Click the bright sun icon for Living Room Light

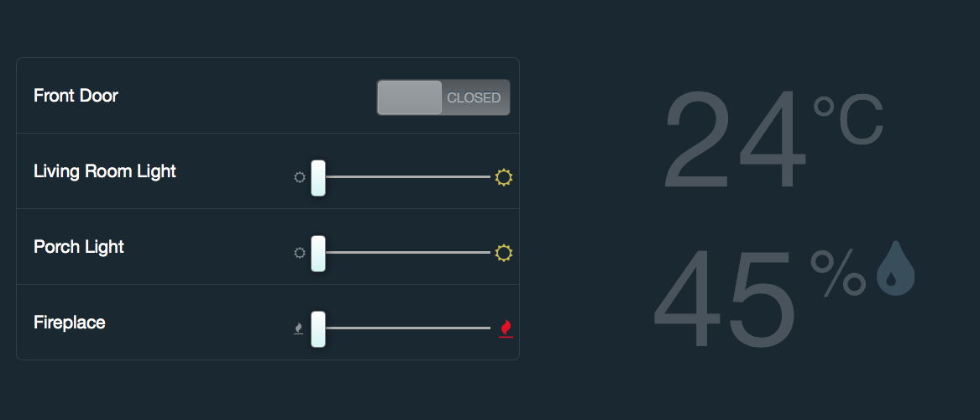tap(504, 177)
